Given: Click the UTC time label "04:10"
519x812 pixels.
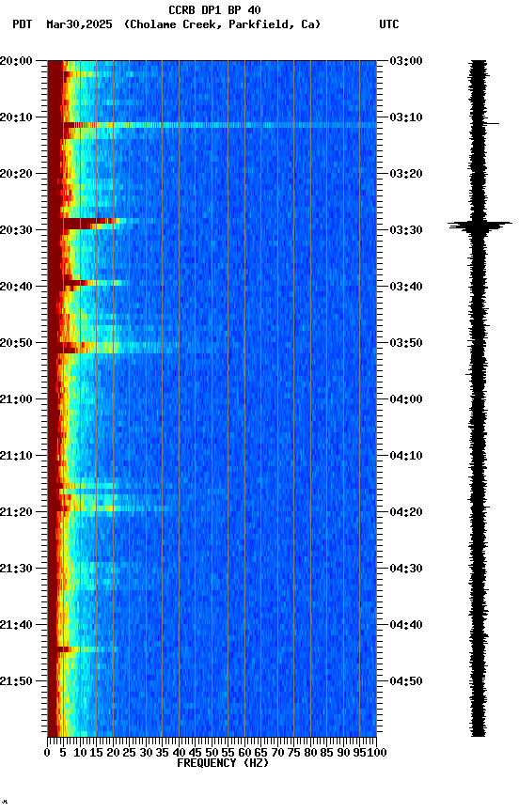Looking at the screenshot, I should (406, 456).
